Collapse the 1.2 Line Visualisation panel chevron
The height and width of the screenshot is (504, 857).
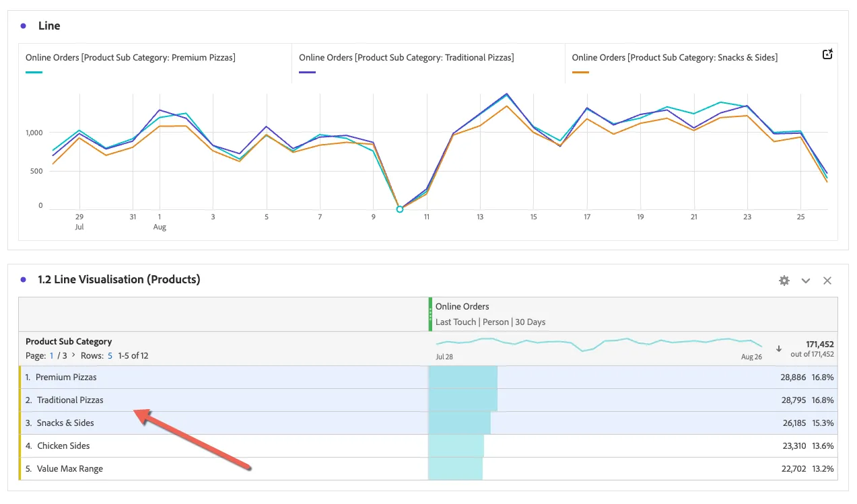pos(806,281)
